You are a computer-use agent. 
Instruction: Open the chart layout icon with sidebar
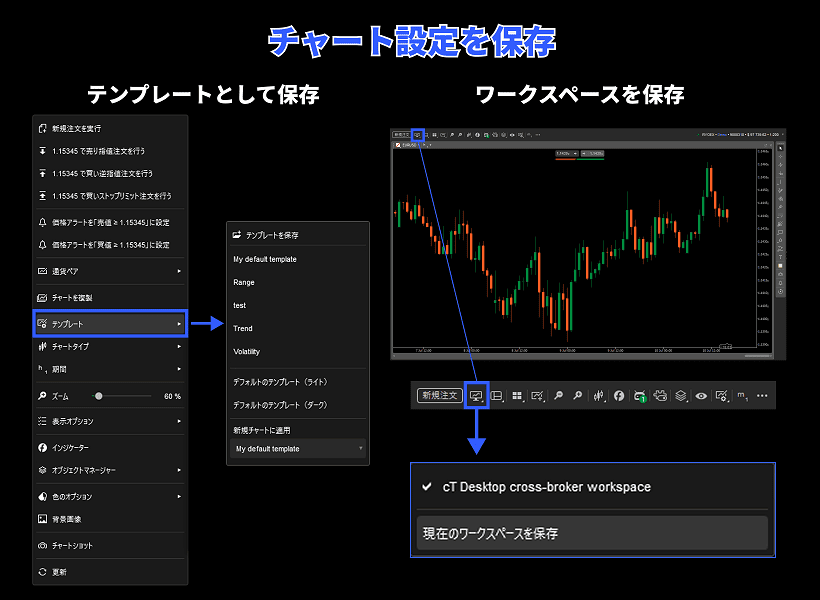pos(497,396)
